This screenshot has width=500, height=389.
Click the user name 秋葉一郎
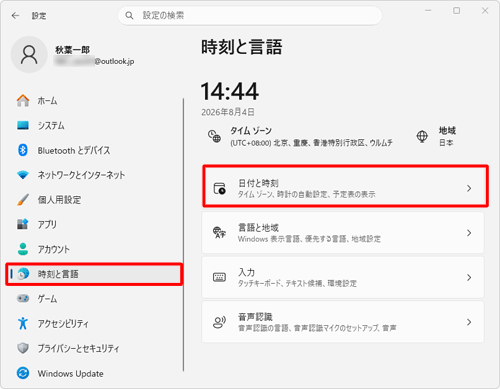72,50
